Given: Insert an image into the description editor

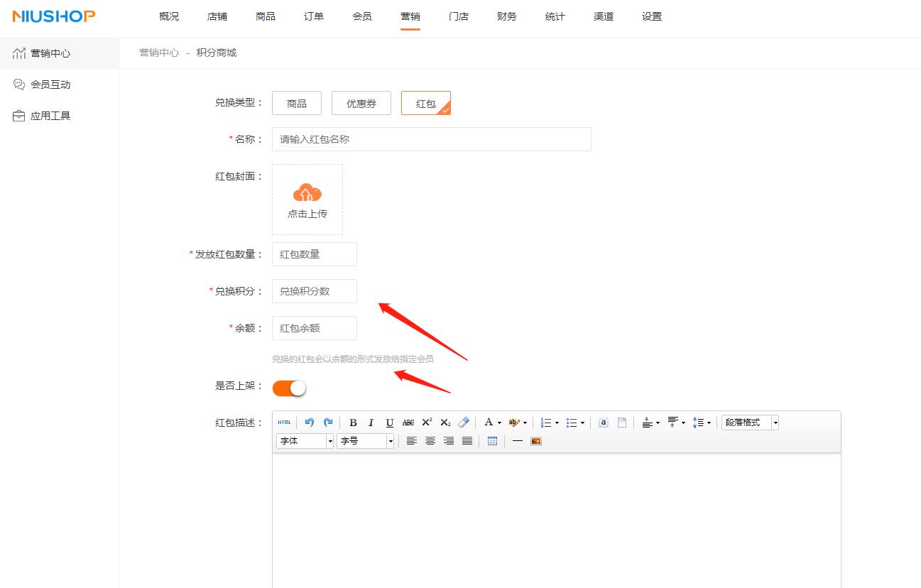Looking at the screenshot, I should tap(535, 441).
